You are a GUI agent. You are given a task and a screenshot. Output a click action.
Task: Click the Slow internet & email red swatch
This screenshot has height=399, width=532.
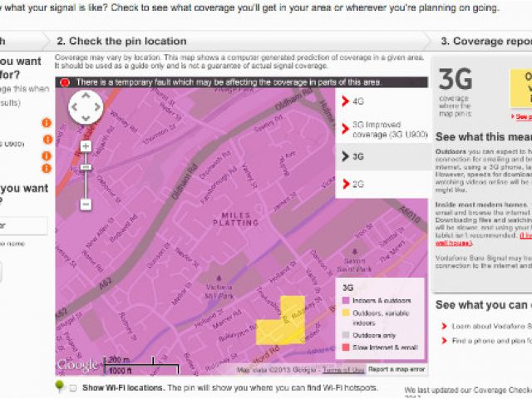tap(346, 347)
